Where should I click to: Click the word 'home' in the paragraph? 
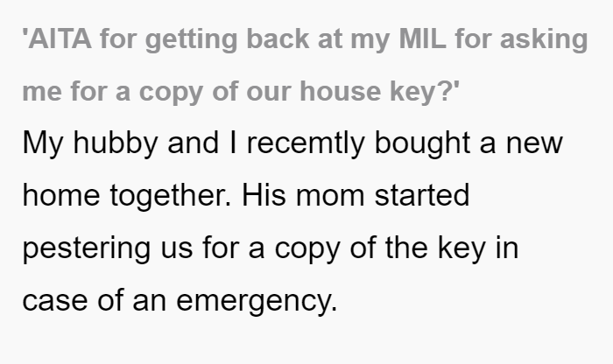click(61, 195)
